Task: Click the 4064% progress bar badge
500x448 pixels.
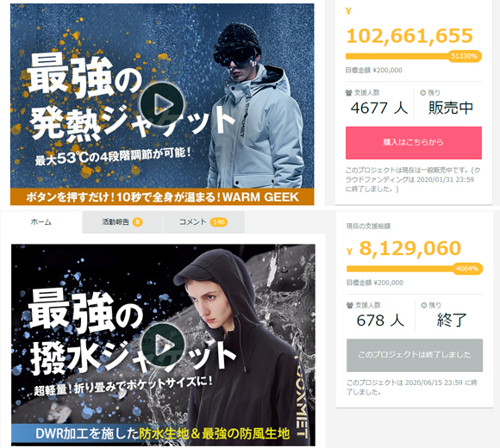Action: (467, 269)
